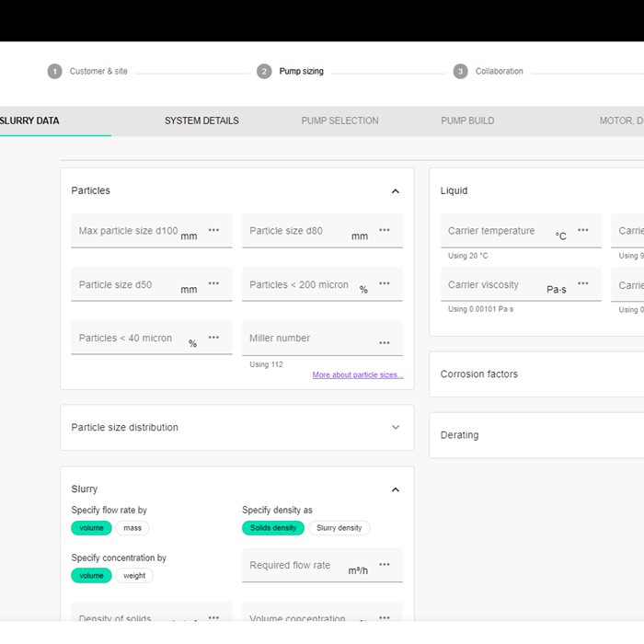Screen dimensions: 644x644
Task: Open options menu for Carrier temperature
Action: [583, 230]
